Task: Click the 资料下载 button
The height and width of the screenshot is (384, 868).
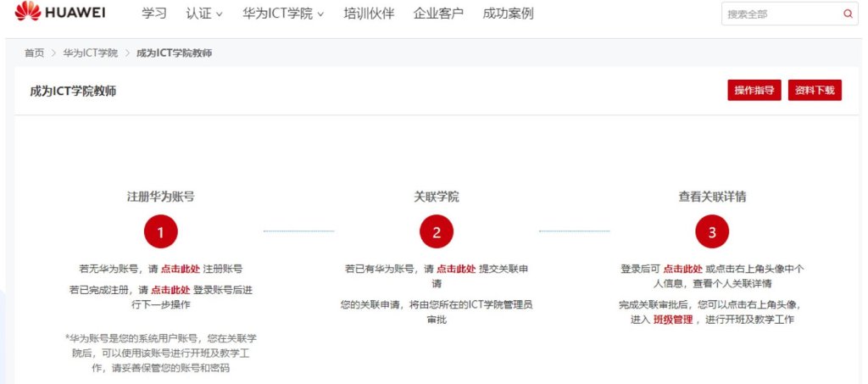Action: (815, 91)
